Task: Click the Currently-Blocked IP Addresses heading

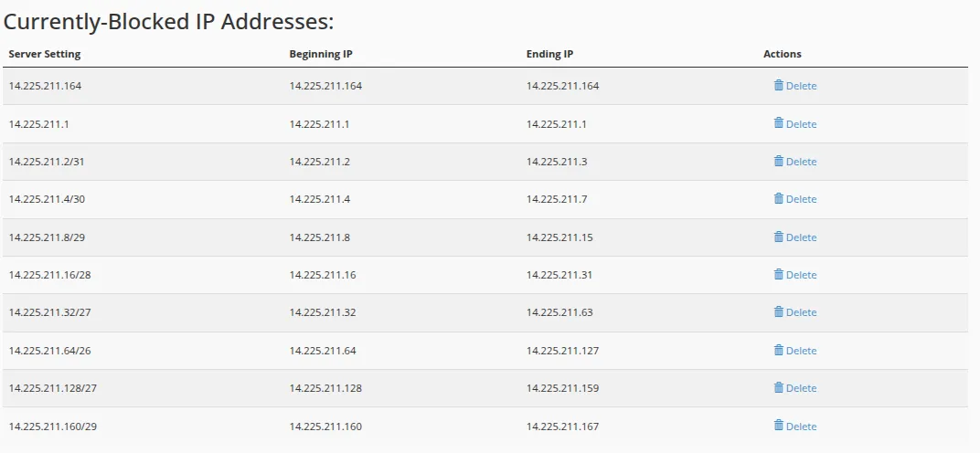Action: (x=169, y=22)
